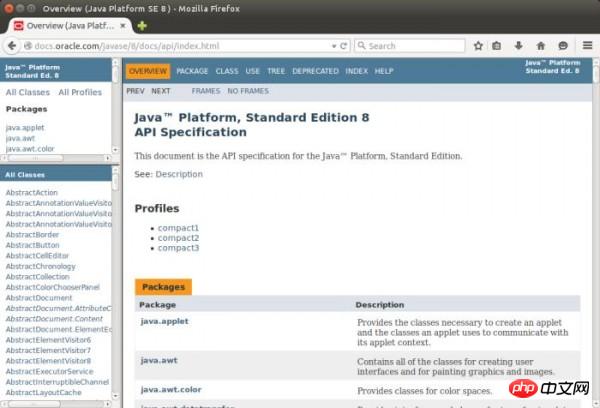The image size is (600, 408).
Task: Open the compact1 profile link
Action: (x=178, y=228)
